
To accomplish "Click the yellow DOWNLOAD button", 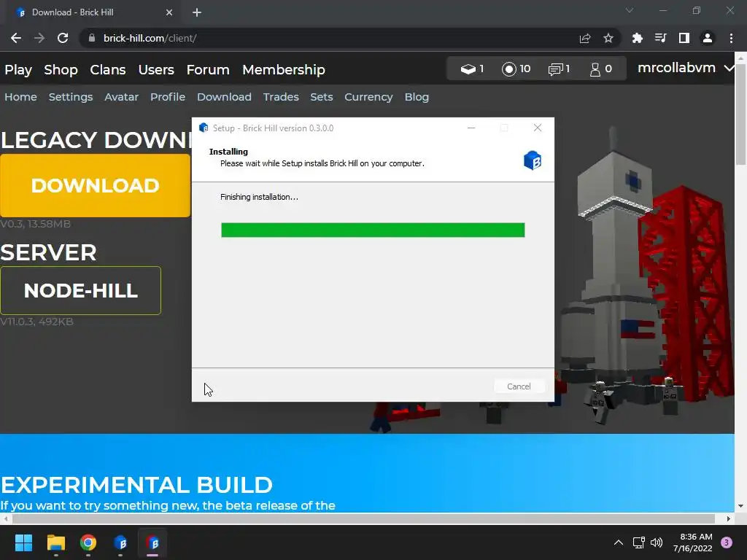I will tap(96, 185).
